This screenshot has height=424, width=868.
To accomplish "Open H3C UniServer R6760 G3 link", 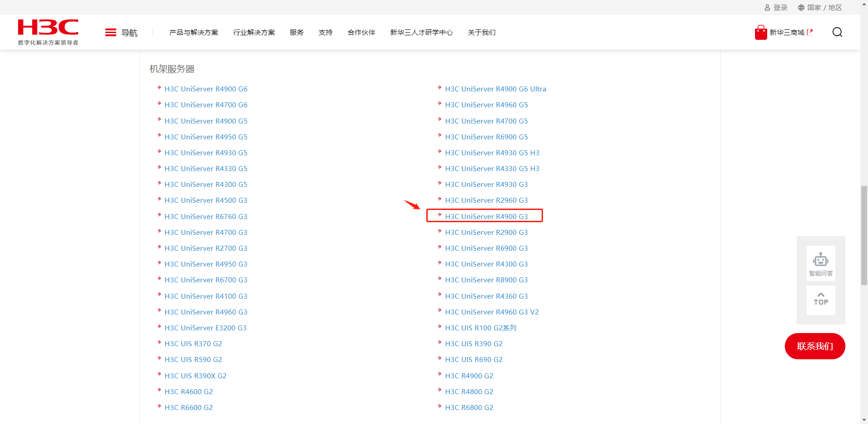I will [x=206, y=217].
